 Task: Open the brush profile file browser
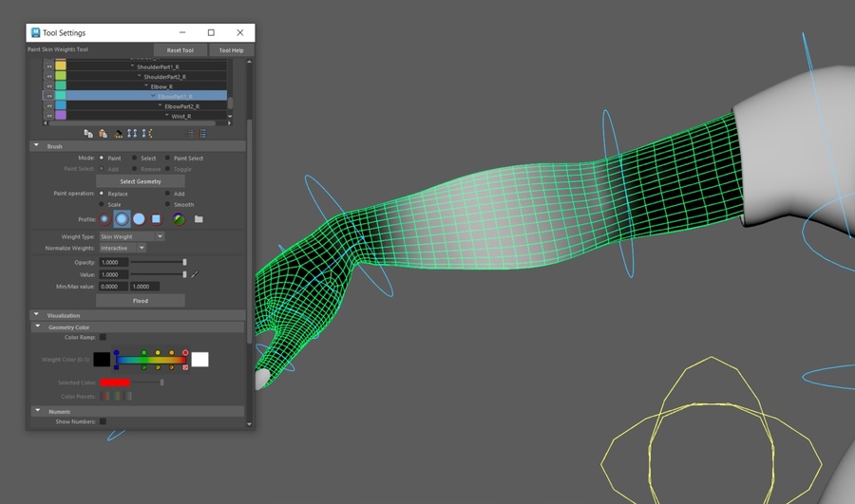(x=199, y=218)
